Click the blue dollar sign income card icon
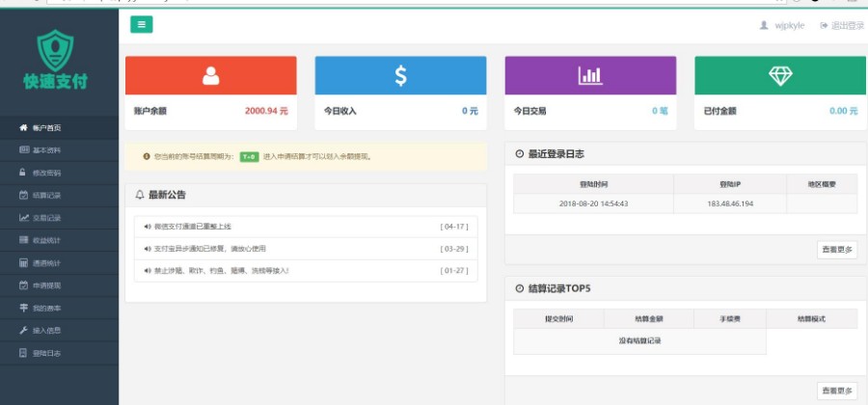Viewport: 868px width, 405px height. 400,76
